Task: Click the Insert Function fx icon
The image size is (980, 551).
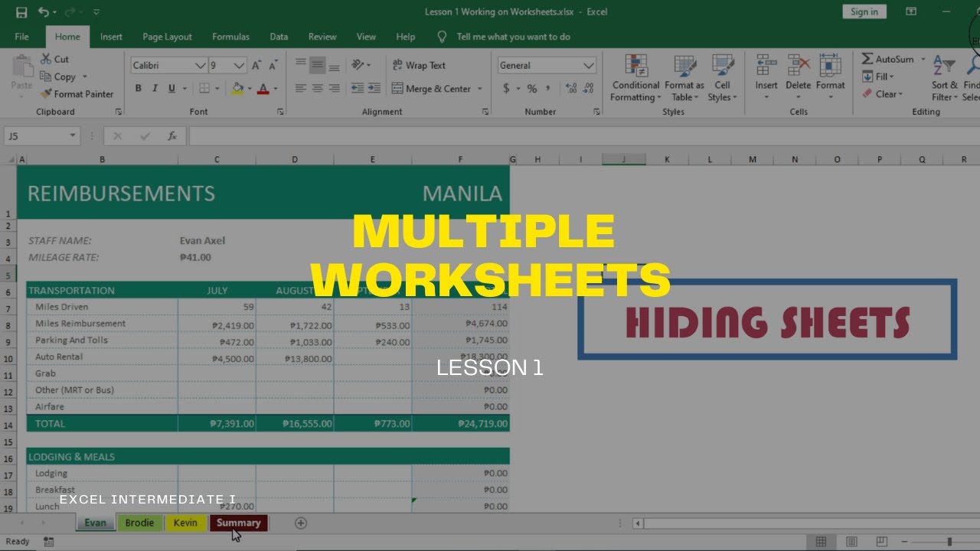Action: (172, 135)
